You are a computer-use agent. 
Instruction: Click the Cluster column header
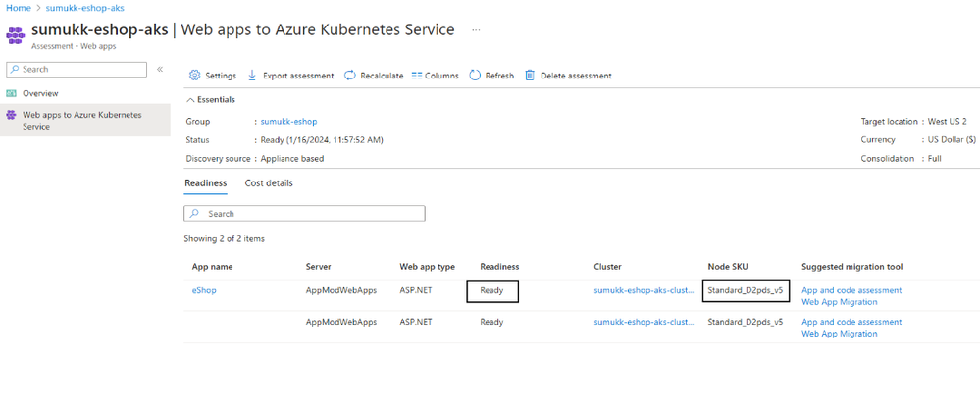pyautogui.click(x=607, y=267)
